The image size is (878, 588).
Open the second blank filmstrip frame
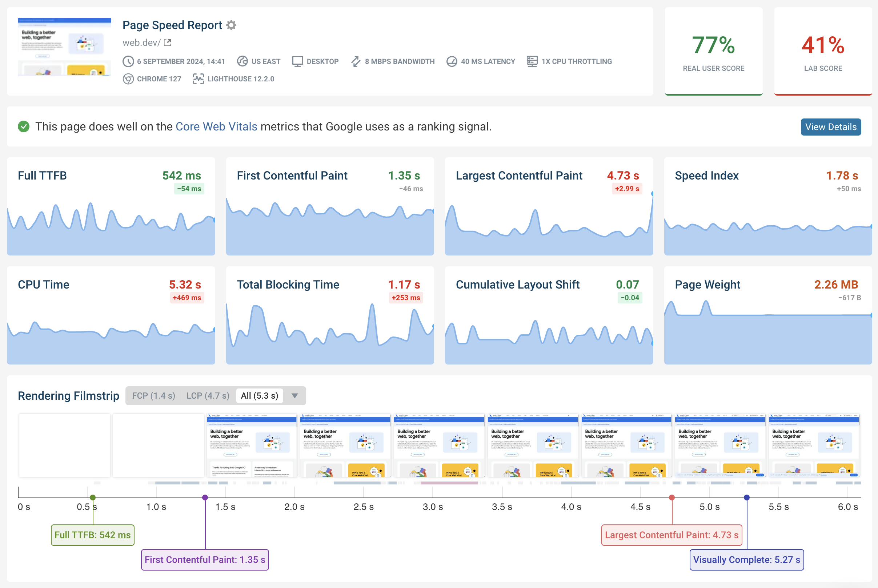click(x=158, y=446)
